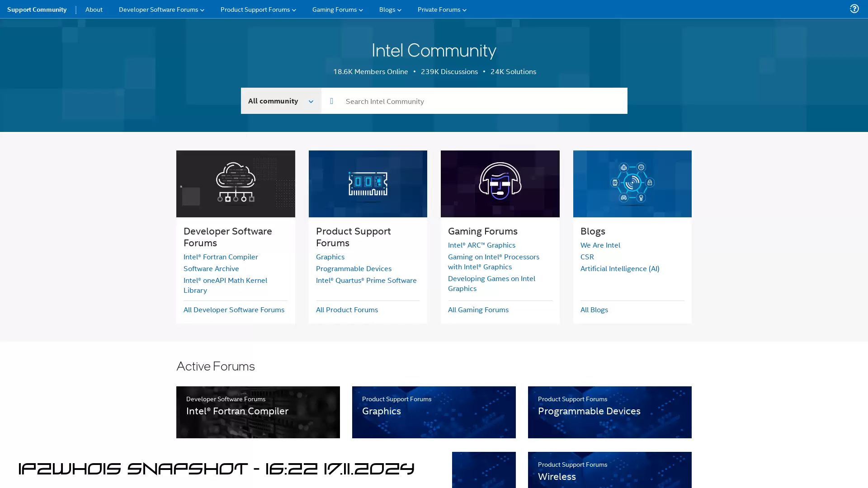Open the Gaming Forums headset image
The height and width of the screenshot is (488, 868).
500,183
